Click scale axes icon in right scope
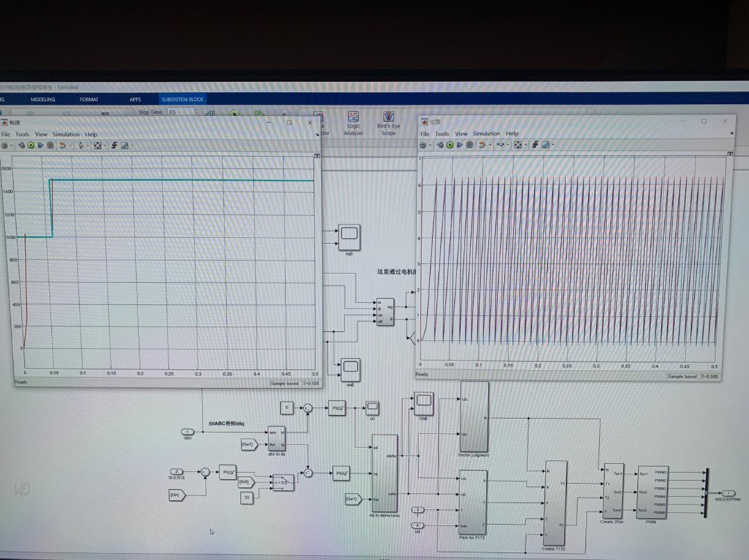This screenshot has width=749, height=560. pos(518,145)
